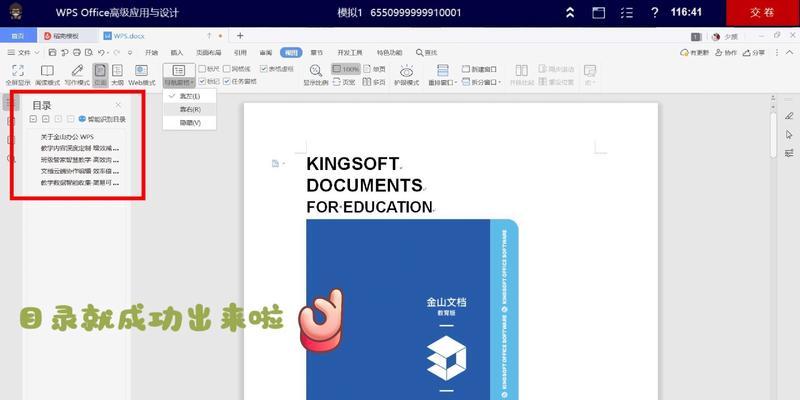Screen dimensions: 800x400
Task: Click the pen icon in right sidebar
Action: [x=789, y=116]
